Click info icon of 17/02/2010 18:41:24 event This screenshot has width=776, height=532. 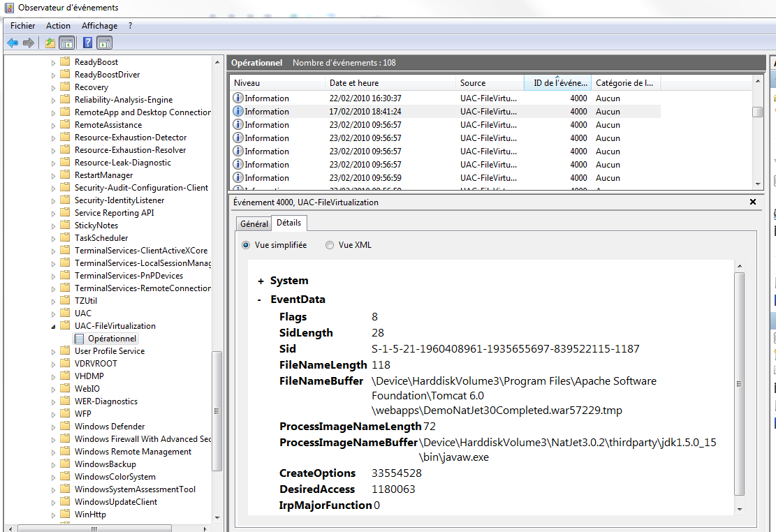[238, 111]
